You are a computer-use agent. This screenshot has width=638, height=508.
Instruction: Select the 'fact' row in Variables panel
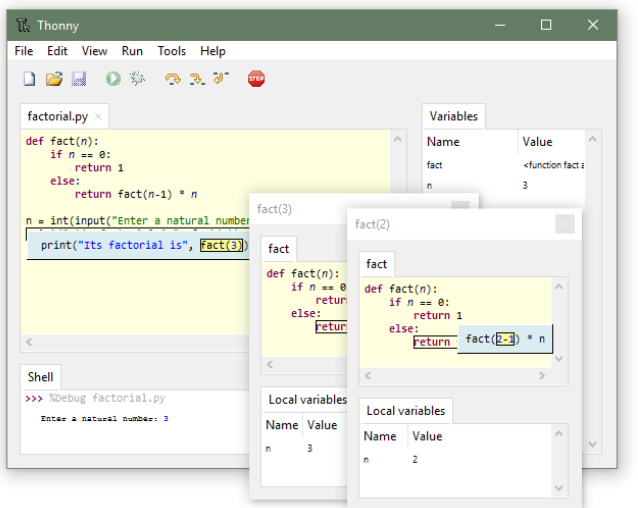(505, 165)
